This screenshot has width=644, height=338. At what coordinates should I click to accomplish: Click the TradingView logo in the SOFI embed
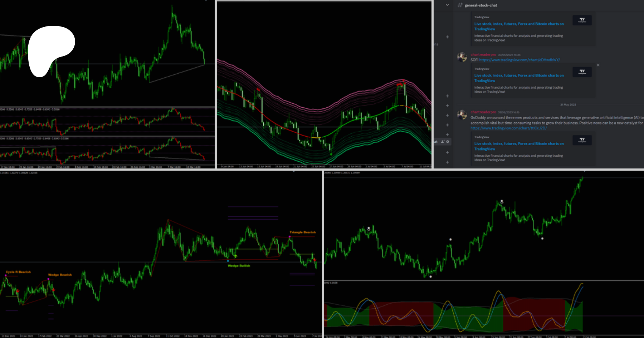[582, 72]
